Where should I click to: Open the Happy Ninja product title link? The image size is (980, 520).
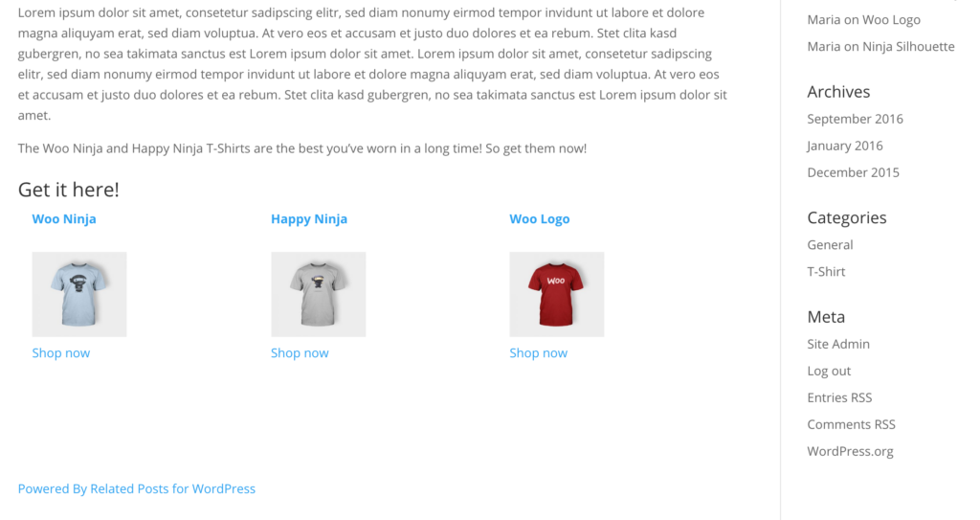[x=309, y=219]
